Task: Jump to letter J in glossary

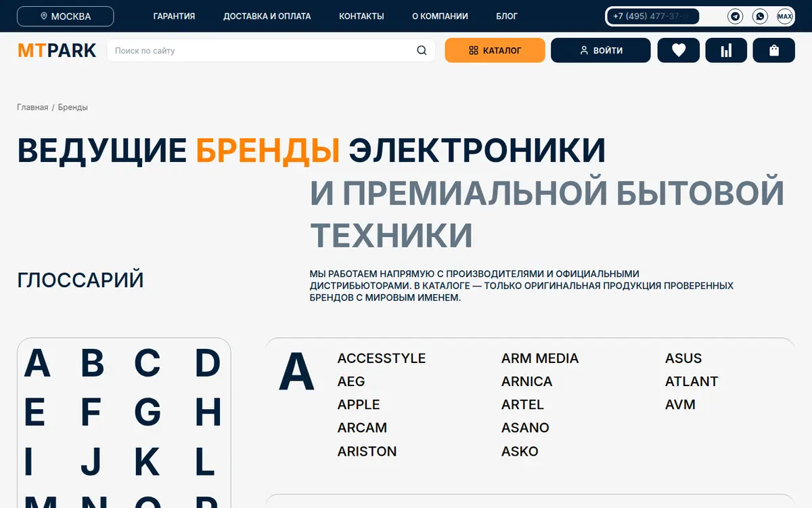Action: [91, 461]
